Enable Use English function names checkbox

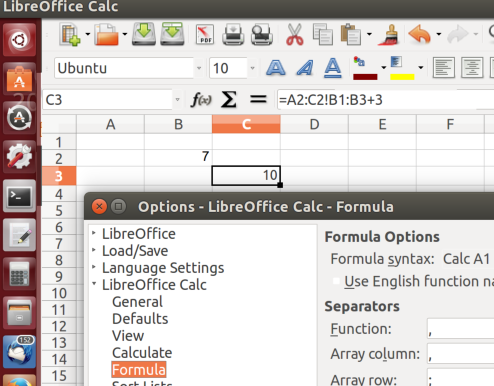tap(336, 281)
